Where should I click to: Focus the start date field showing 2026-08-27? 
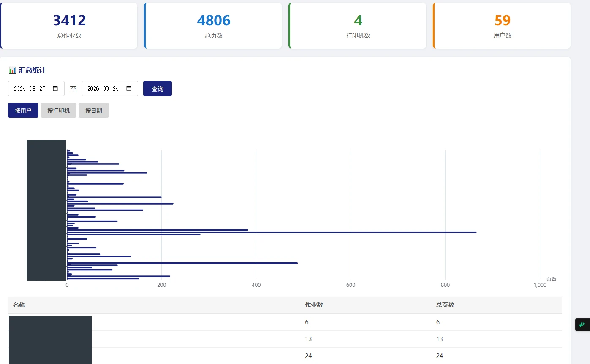point(36,89)
